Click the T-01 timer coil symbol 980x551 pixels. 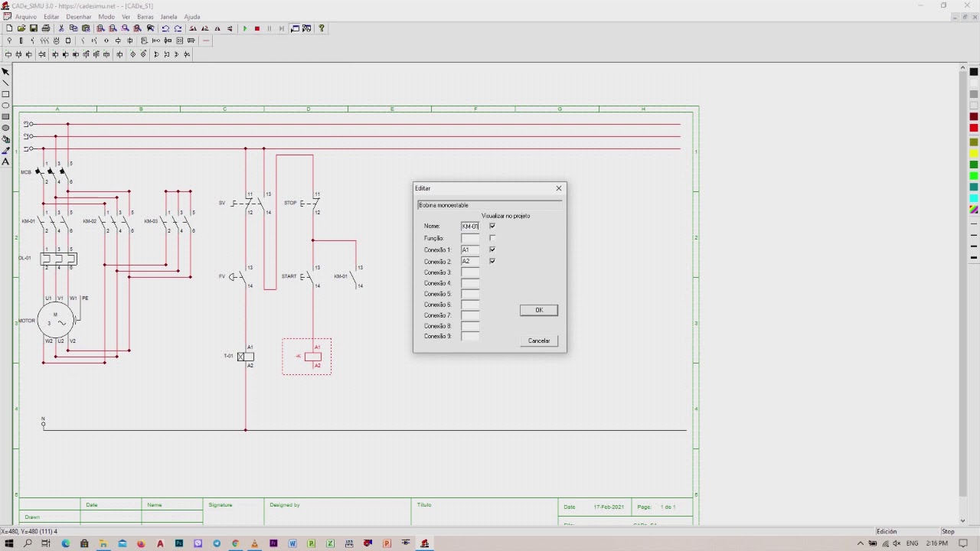point(246,357)
